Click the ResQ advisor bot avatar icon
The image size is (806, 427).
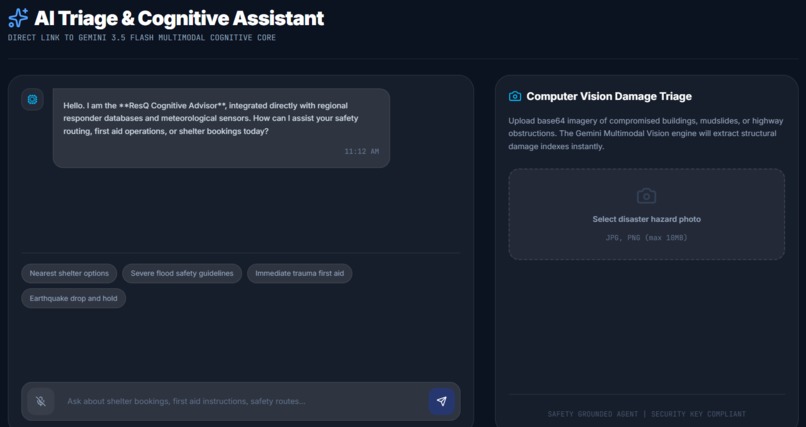32,99
